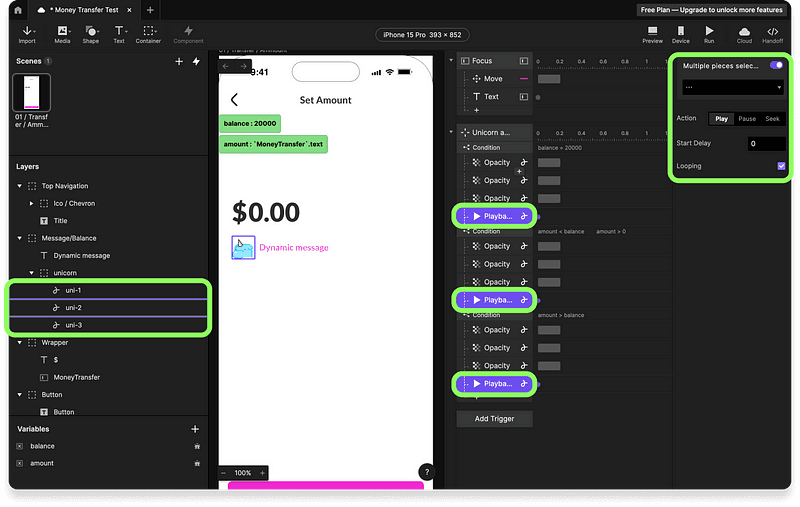Navigate canvas history back arrow
800x507 pixels.
pyautogui.click(x=226, y=66)
